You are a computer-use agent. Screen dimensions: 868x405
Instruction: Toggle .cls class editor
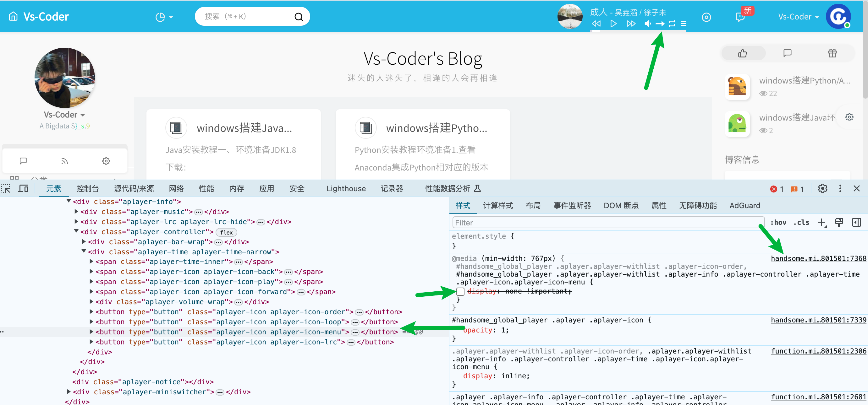click(x=801, y=222)
